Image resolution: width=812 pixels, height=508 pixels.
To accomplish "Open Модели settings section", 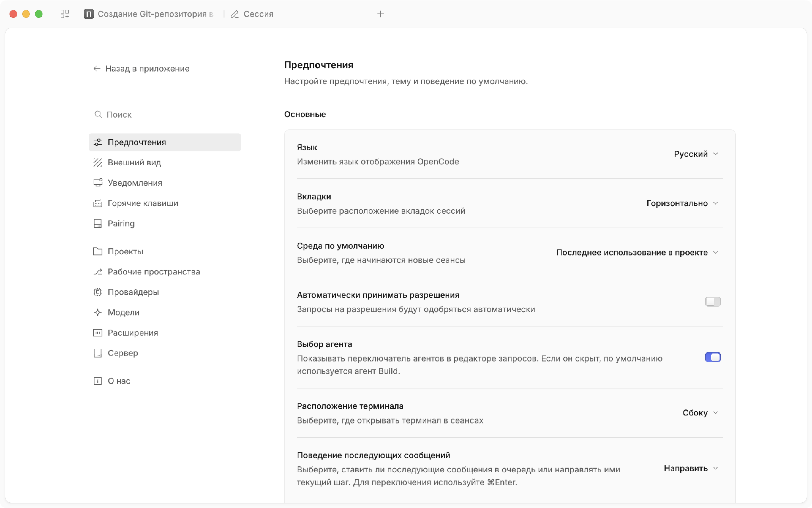I will pyautogui.click(x=165, y=313).
